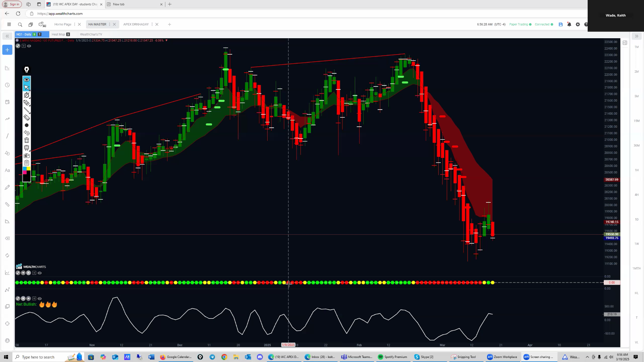Open Zoom Workplace from taskbar
The width and height of the screenshot is (644, 362).
502,357
